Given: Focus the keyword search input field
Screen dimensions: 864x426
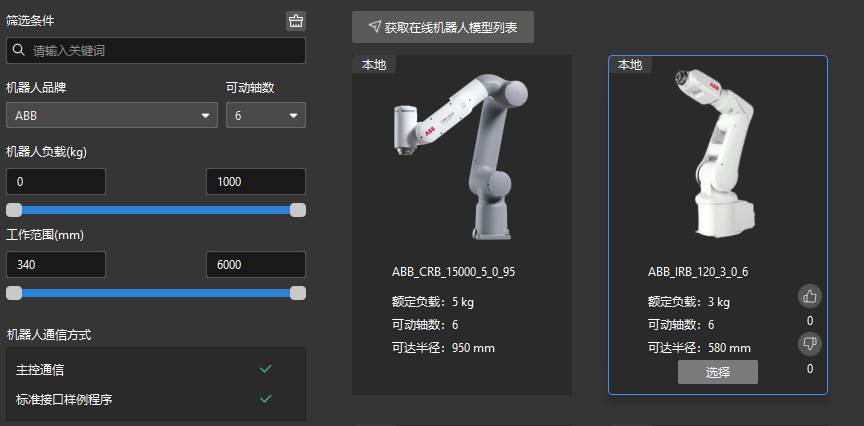Looking at the screenshot, I should point(156,50).
